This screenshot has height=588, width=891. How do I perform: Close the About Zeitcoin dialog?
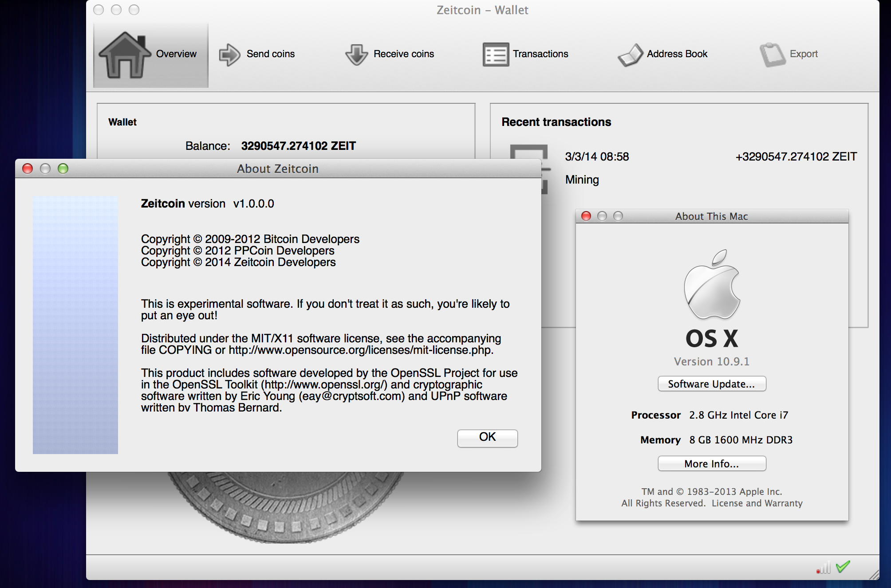(28, 169)
